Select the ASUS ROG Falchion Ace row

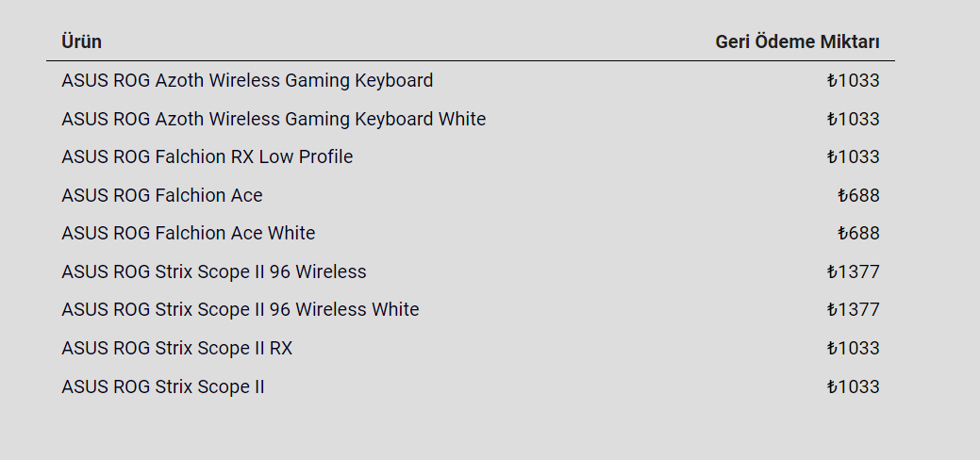tap(162, 195)
